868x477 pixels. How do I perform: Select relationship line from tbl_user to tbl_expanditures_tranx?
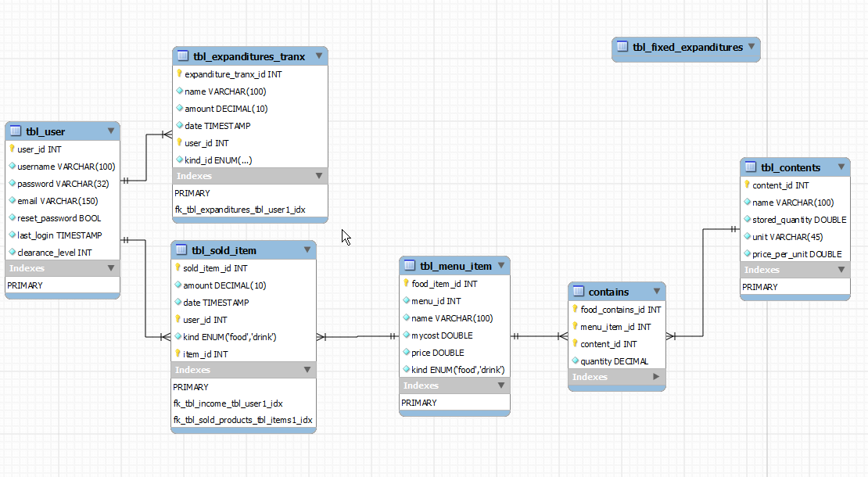click(x=146, y=158)
